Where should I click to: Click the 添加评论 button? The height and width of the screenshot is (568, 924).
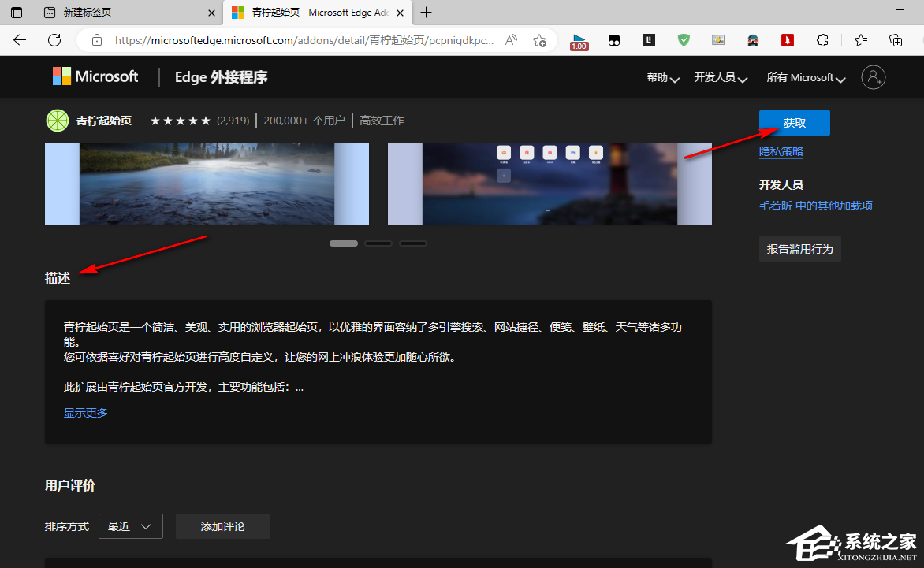click(x=223, y=526)
